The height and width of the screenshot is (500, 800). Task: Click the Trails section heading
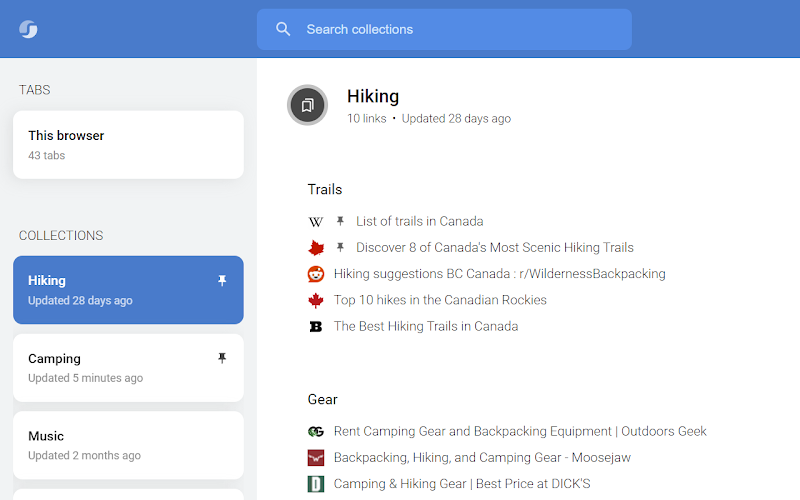[324, 189]
